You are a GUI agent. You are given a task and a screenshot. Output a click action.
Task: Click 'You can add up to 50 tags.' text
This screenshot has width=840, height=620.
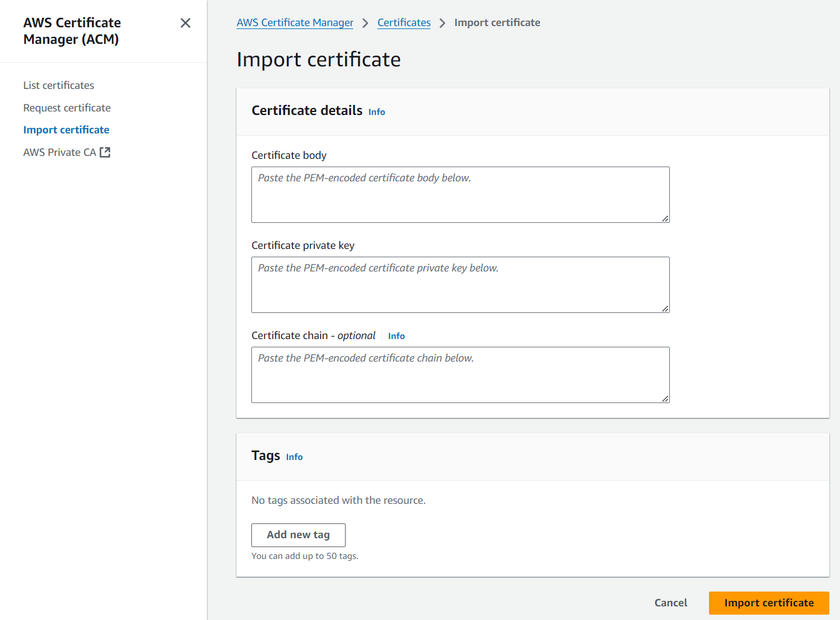[305, 556]
